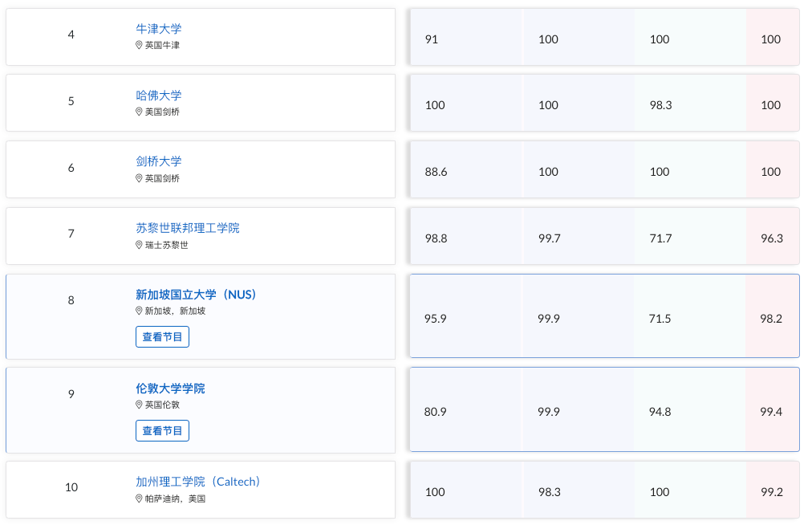Screen dimensions: 812x529
Task: Click score 94.8 in 伦敦大学学院 row
Action: (x=660, y=412)
